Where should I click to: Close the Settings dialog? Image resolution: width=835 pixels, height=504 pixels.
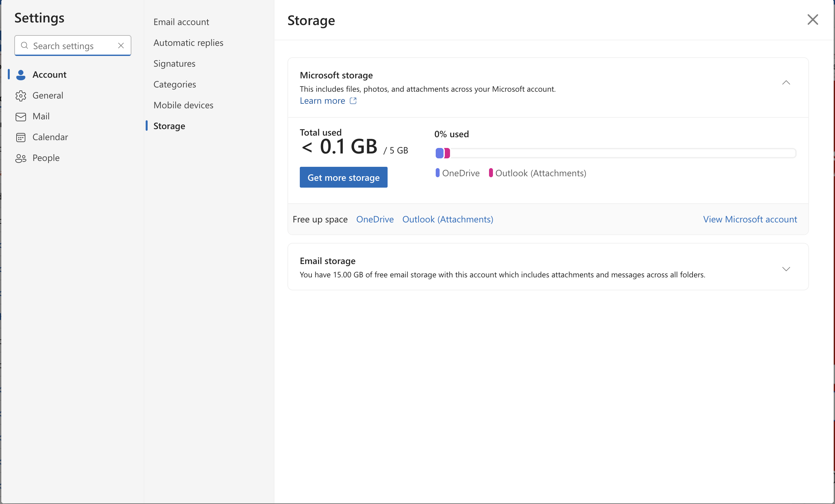pos(812,20)
